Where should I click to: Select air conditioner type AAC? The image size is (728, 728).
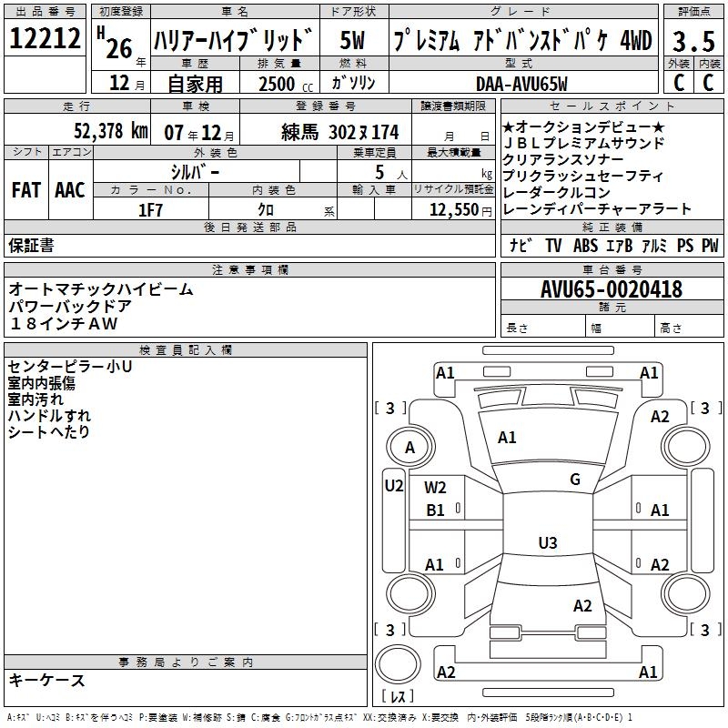(70, 190)
